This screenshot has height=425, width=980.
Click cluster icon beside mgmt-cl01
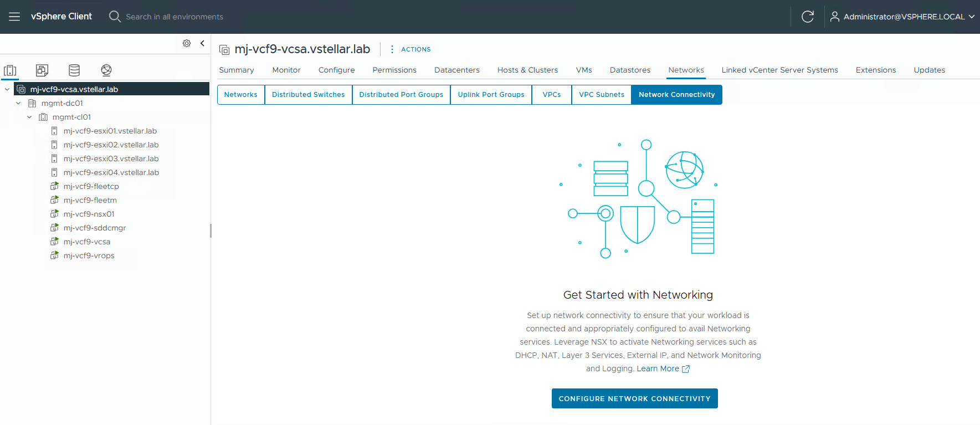click(x=43, y=117)
